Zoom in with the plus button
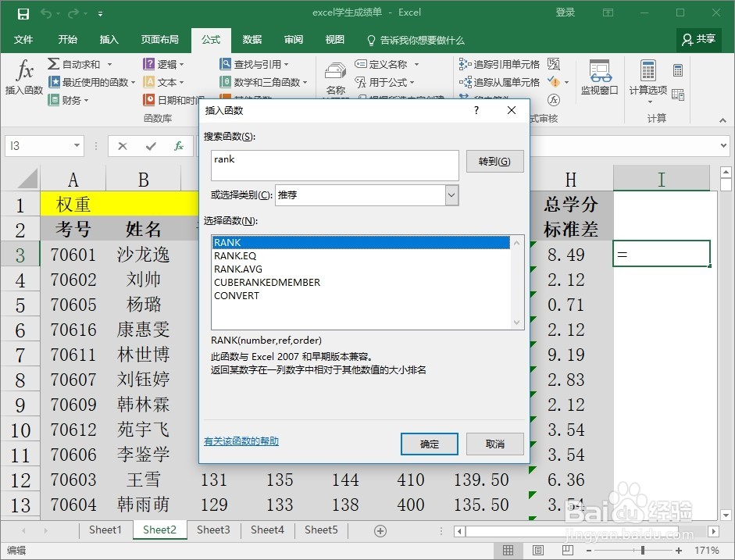Image resolution: width=735 pixels, height=560 pixels. (x=679, y=550)
